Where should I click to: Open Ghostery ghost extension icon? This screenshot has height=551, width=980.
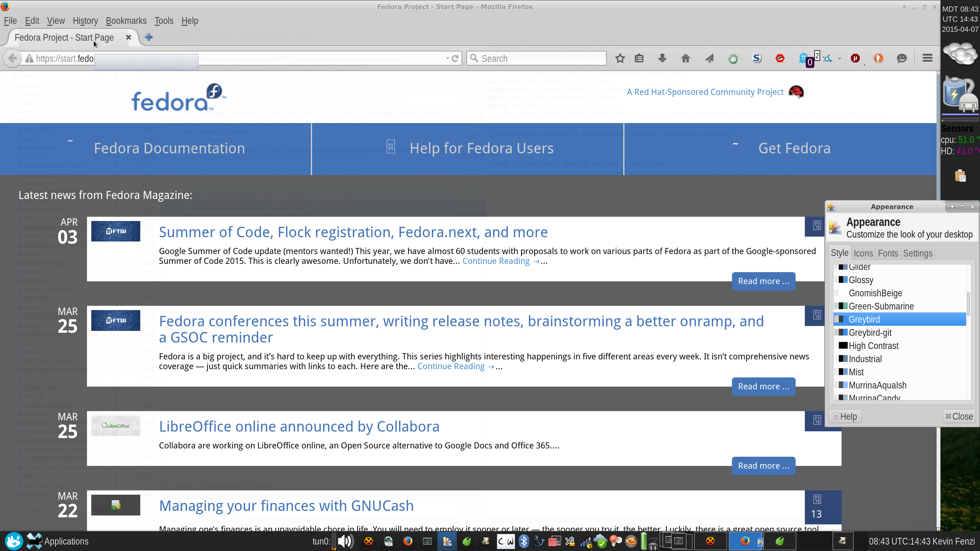click(804, 58)
